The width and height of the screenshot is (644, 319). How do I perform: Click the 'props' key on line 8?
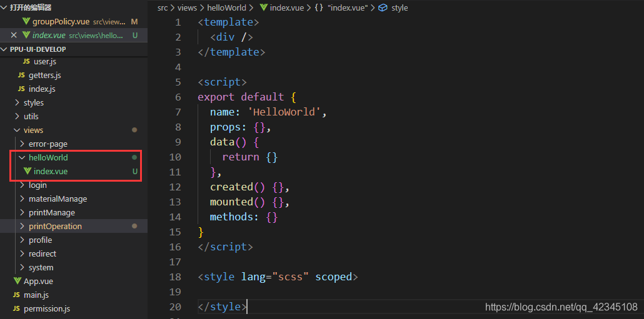[226, 127]
